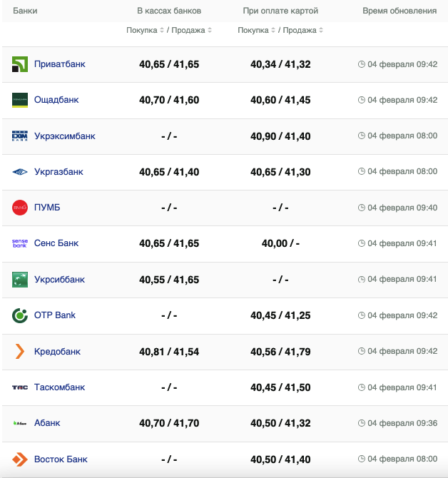Viewport: 448px width, 478px height.
Task: Click the Банки column header
Action: point(25,11)
